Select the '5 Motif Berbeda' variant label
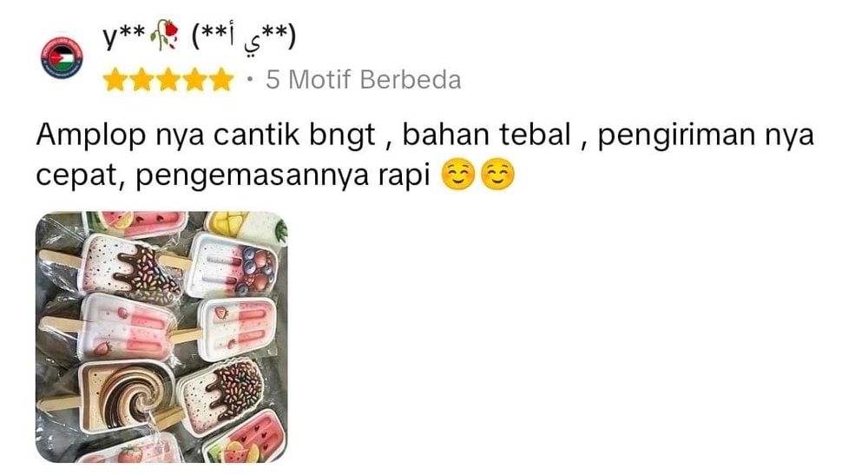 (x=363, y=80)
